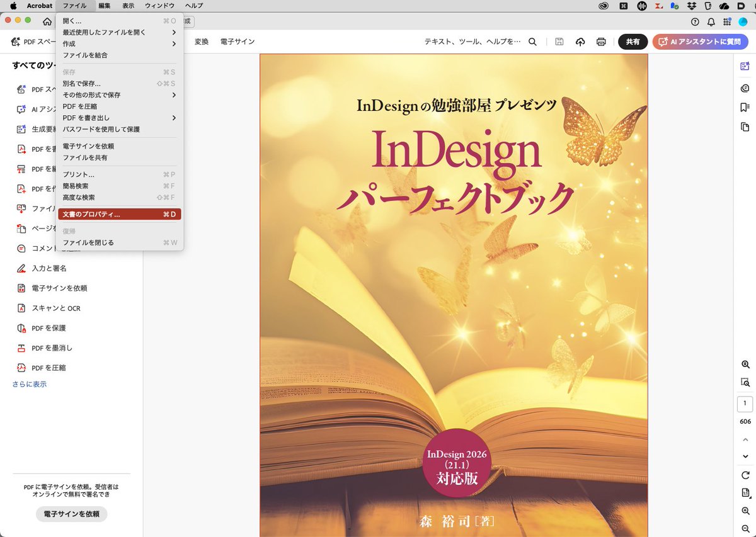Click the InDesign book cover page
Viewport: 756px width, 537px height.
454,295
